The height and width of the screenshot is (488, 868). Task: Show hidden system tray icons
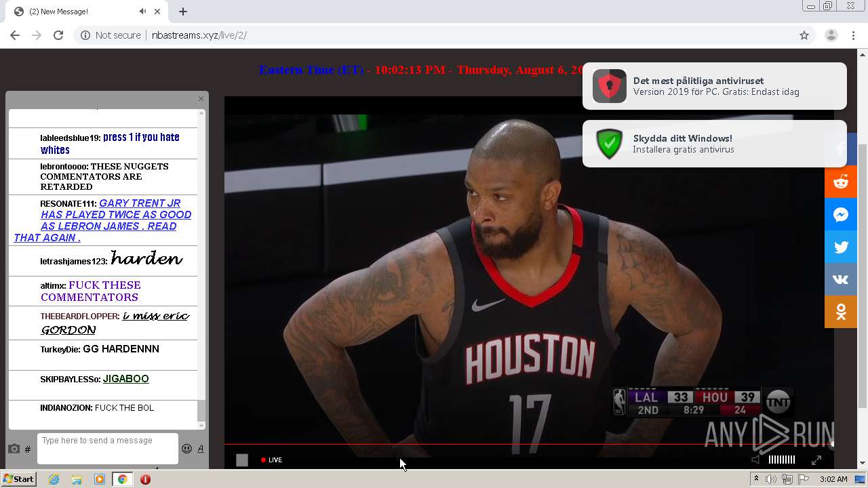[757, 479]
